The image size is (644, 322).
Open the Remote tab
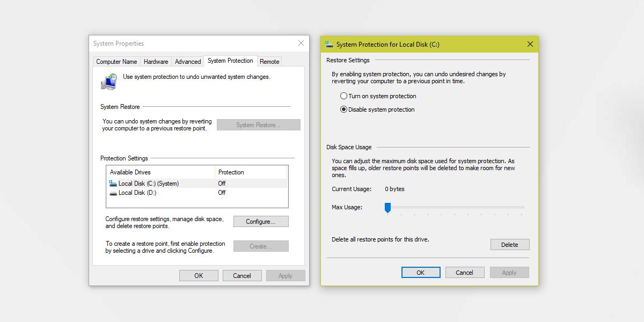[269, 61]
